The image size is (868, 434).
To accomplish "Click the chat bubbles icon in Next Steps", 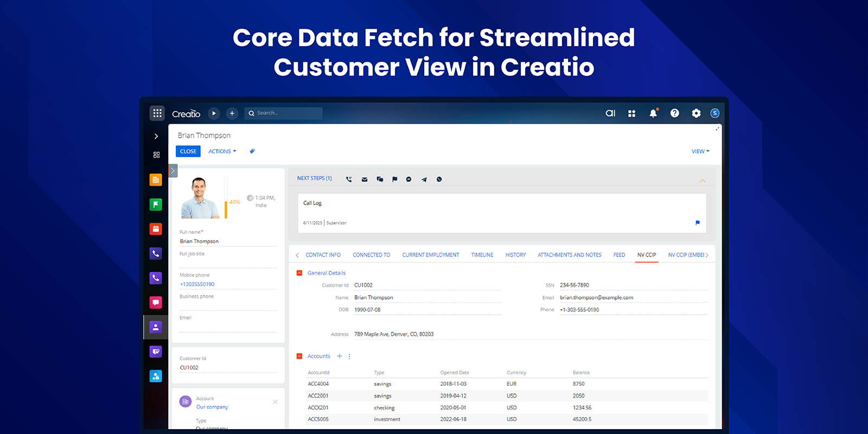I will pos(380,179).
